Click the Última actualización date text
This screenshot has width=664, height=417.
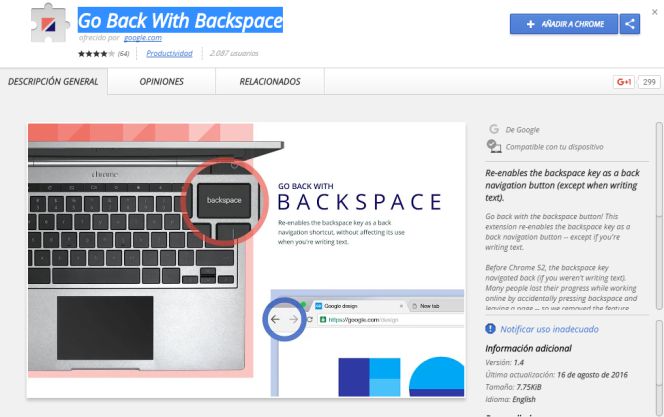556,375
